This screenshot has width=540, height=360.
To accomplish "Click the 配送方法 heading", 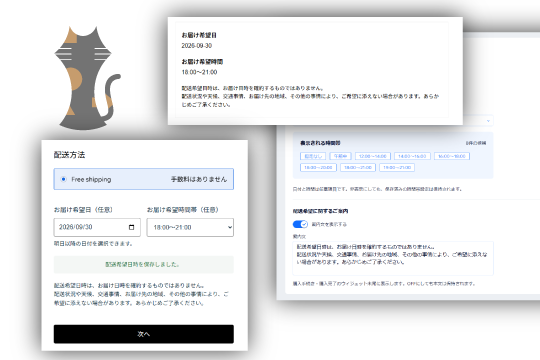I will (x=69, y=155).
